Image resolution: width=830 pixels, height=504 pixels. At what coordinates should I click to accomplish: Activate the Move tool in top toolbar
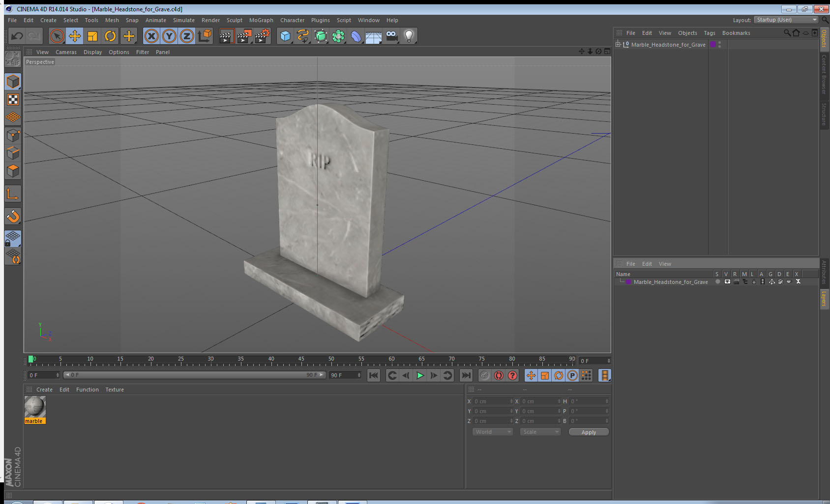(x=75, y=36)
